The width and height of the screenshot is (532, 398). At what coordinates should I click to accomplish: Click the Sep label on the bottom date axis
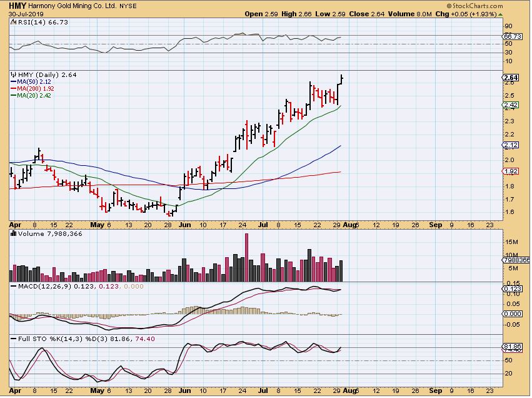(436, 391)
